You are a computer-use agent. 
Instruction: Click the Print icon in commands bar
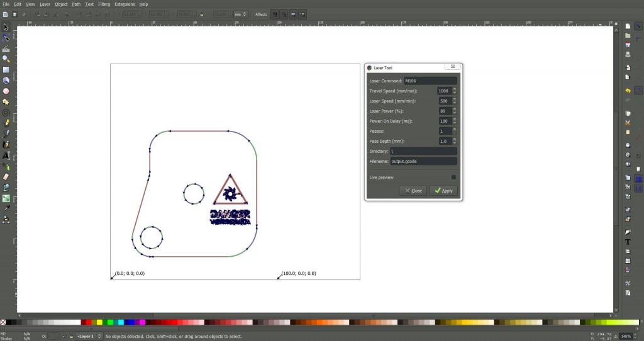click(628, 54)
